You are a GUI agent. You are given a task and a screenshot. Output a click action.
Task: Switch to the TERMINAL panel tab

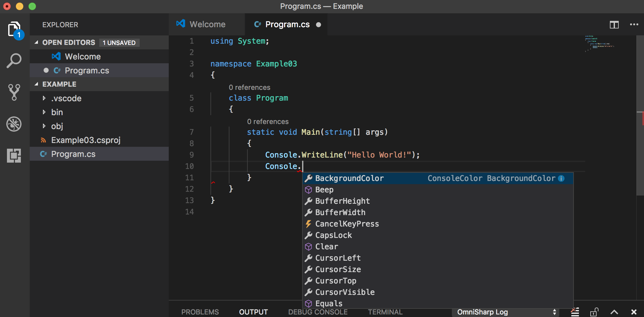pyautogui.click(x=385, y=312)
